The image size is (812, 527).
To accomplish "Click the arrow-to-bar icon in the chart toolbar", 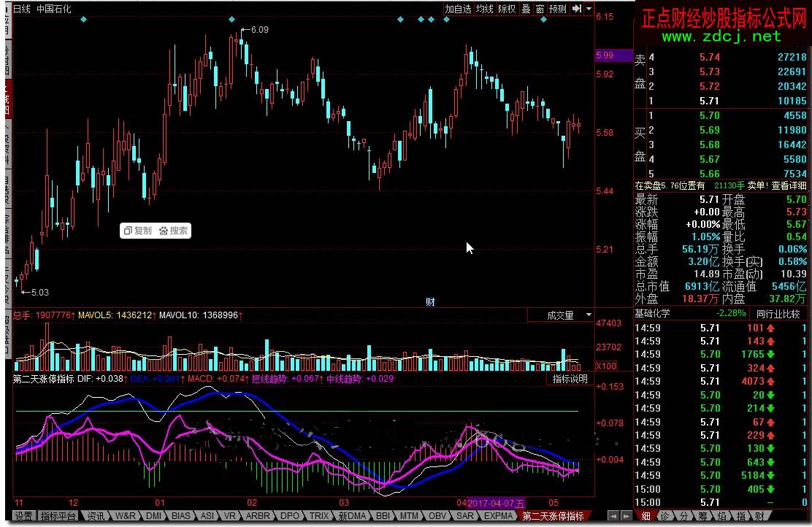I will [x=577, y=9].
